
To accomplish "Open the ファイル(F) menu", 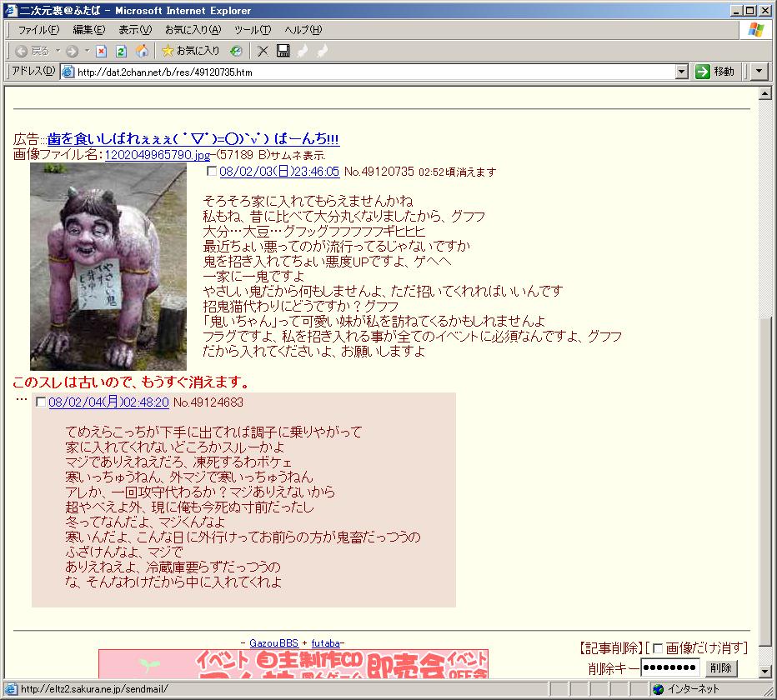I will (38, 30).
